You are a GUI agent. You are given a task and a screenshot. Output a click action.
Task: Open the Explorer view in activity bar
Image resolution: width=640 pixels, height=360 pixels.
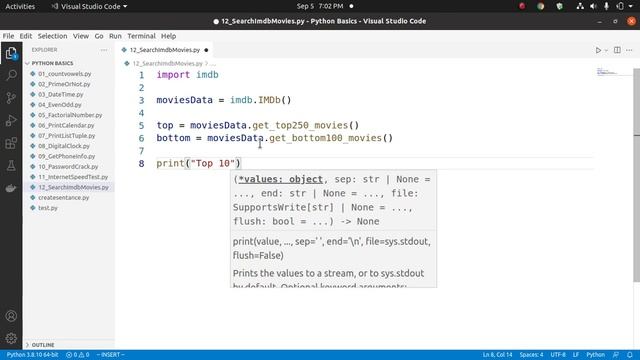pos(11,53)
